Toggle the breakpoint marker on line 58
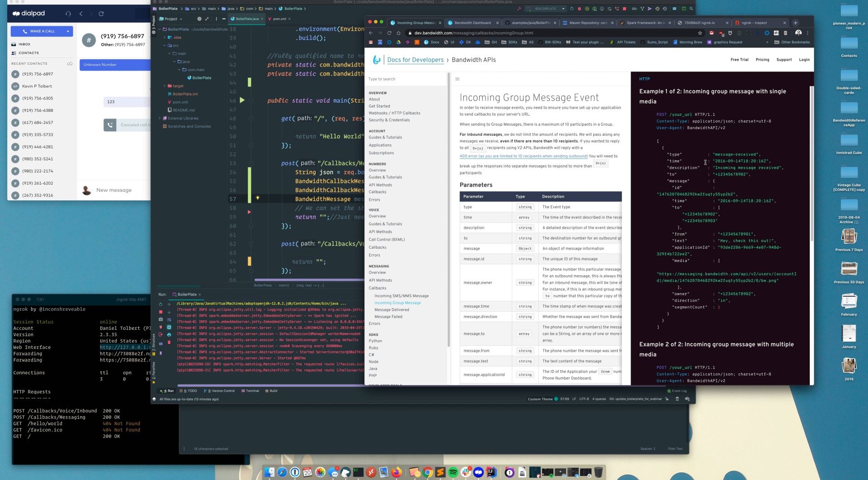This screenshot has width=868, height=480. click(x=249, y=212)
